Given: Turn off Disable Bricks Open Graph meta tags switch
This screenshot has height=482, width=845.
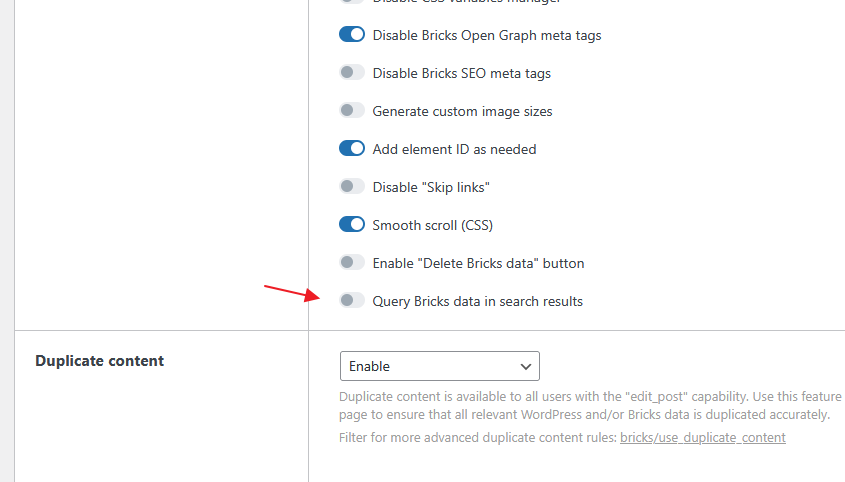Looking at the screenshot, I should point(352,35).
